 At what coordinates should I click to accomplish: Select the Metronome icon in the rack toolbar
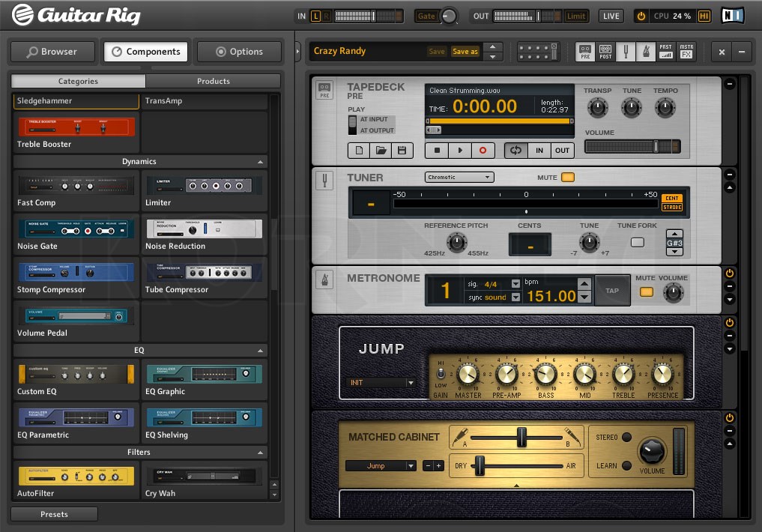coord(646,51)
